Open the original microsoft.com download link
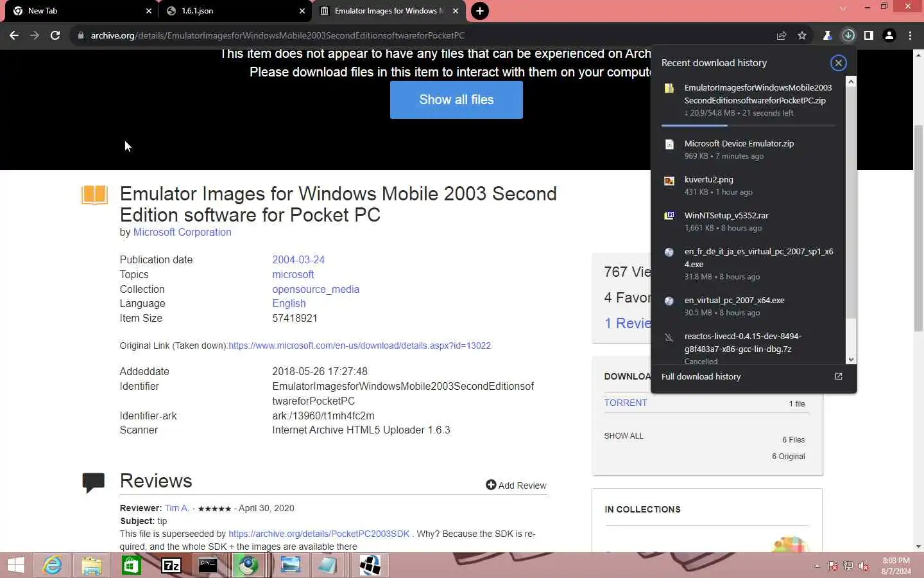 click(x=359, y=346)
